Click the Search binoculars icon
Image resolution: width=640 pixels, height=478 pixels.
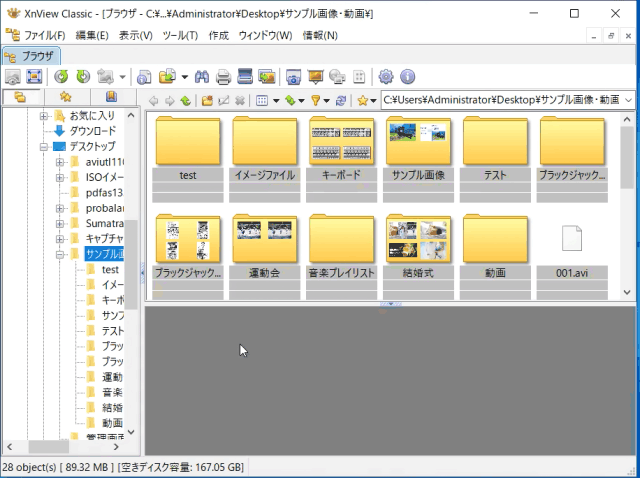click(x=202, y=76)
